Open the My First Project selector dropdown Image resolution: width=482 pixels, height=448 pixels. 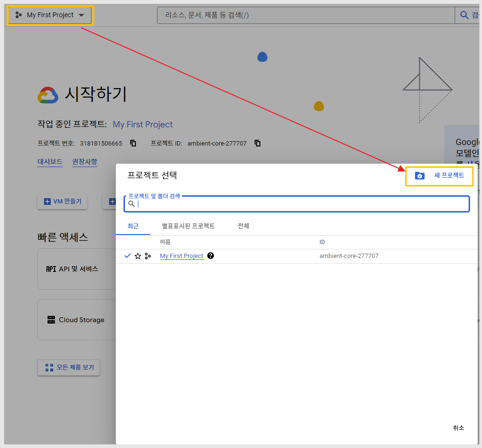point(50,15)
